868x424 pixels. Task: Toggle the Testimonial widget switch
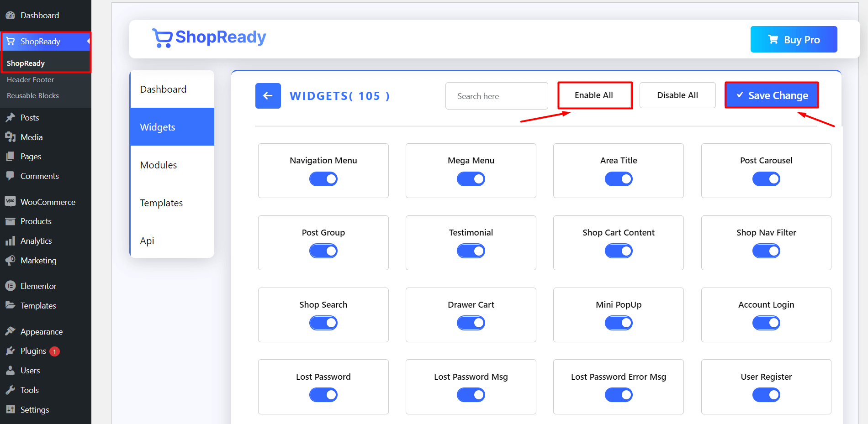(471, 251)
